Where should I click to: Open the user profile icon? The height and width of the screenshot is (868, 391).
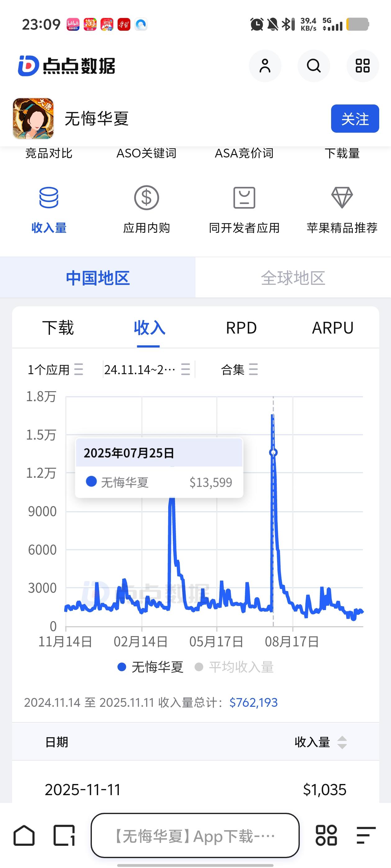point(265,66)
